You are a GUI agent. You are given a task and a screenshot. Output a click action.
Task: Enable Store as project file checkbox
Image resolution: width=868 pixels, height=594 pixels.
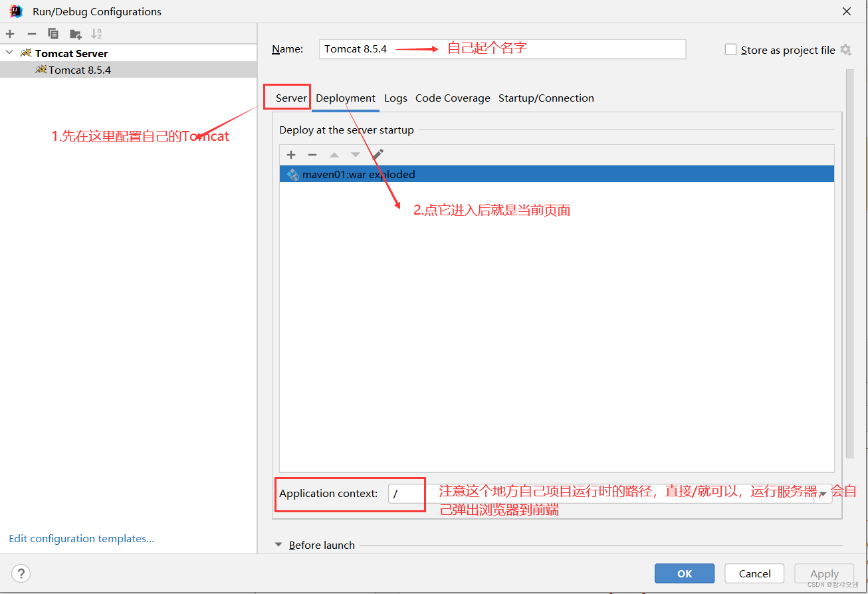tap(730, 50)
